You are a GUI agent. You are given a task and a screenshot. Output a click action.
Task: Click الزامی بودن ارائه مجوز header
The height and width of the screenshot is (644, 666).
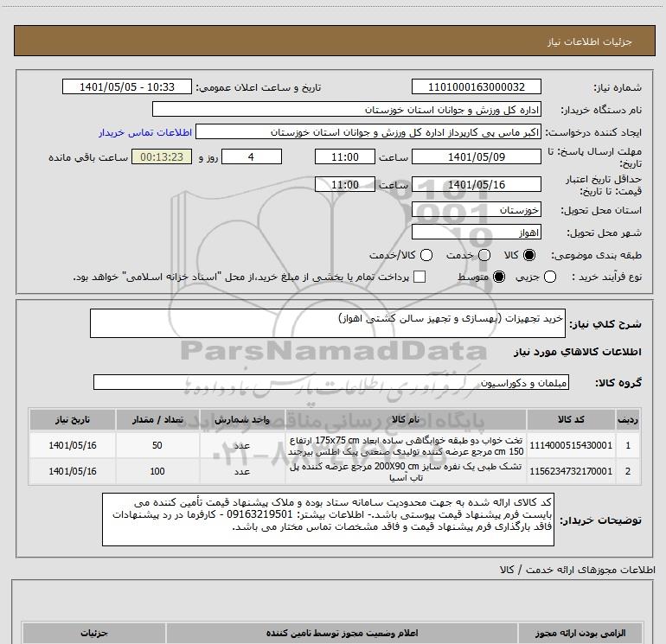pos(580,633)
